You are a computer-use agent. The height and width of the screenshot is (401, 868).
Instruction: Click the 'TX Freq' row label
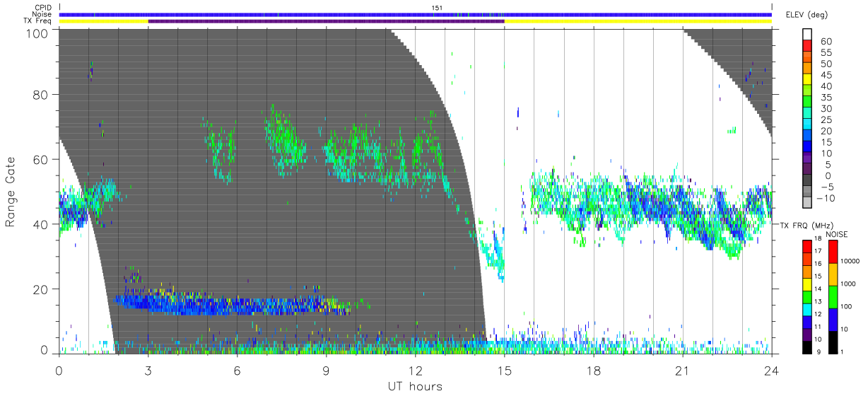click(38, 21)
